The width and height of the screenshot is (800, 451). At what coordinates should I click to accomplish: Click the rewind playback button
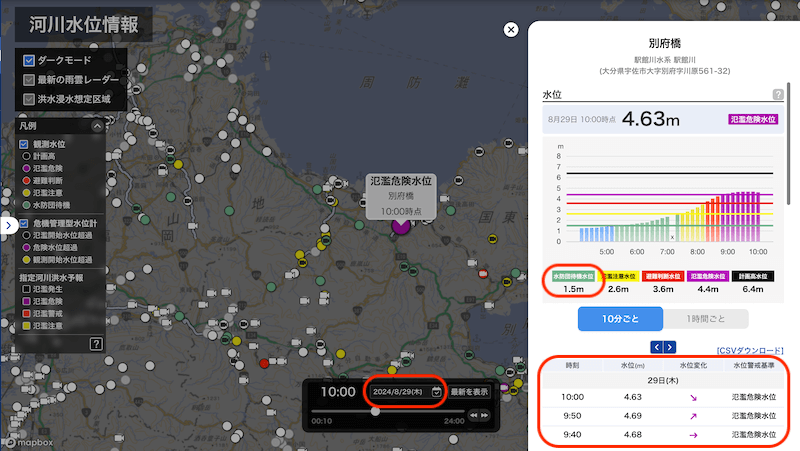click(474, 415)
